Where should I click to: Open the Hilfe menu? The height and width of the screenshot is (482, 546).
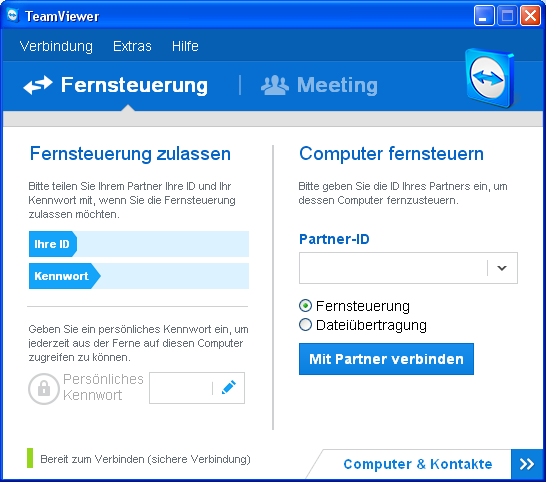(185, 46)
